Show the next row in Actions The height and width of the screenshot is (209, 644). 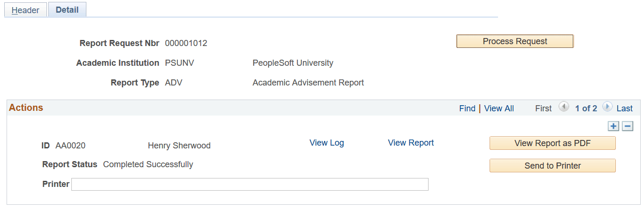tap(607, 108)
